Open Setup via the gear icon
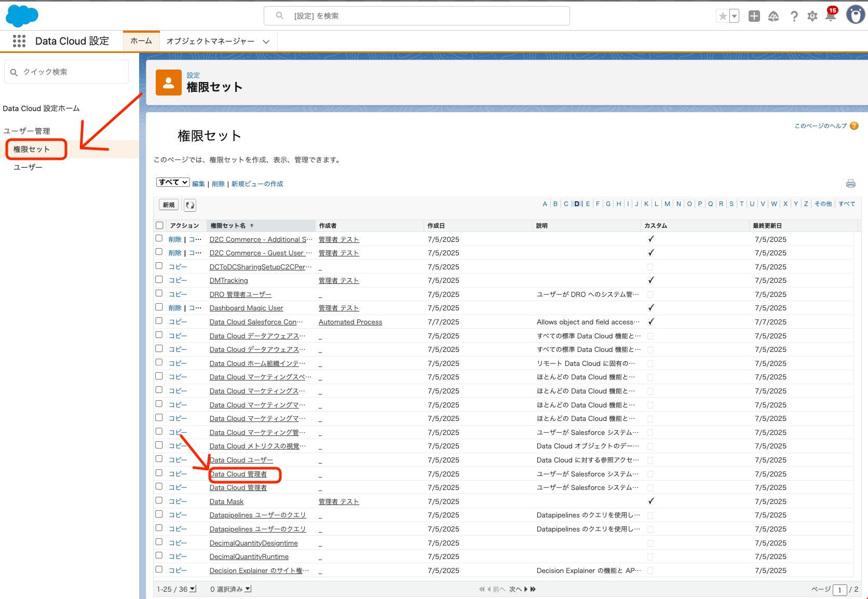This screenshot has width=868, height=599. coord(812,16)
